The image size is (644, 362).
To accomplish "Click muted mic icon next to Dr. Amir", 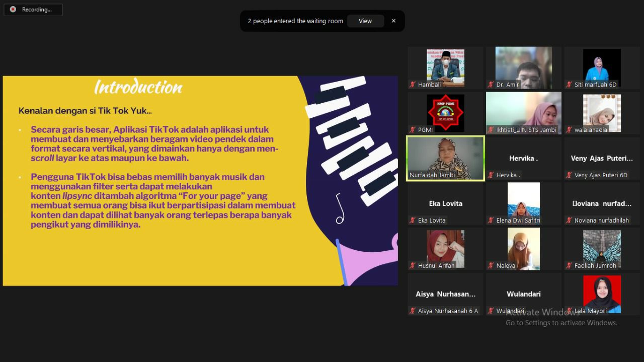I will coord(491,85).
